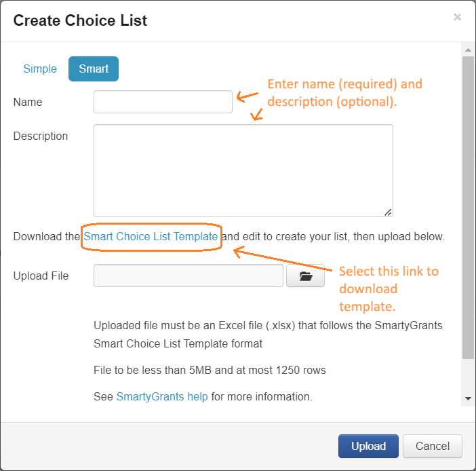Image resolution: width=476 pixels, height=471 pixels.
Task: Click the folder browse icon button
Action: click(x=305, y=276)
